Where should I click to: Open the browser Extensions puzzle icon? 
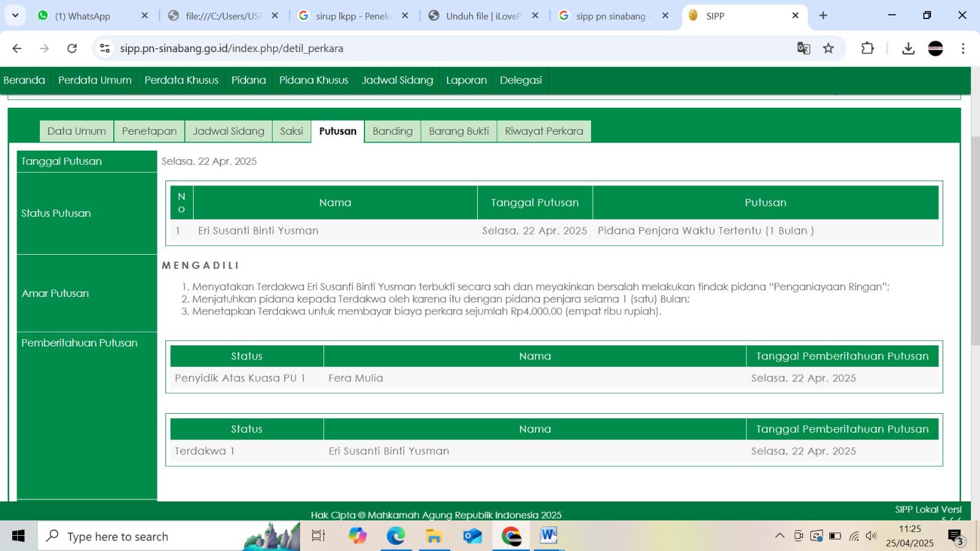click(867, 48)
